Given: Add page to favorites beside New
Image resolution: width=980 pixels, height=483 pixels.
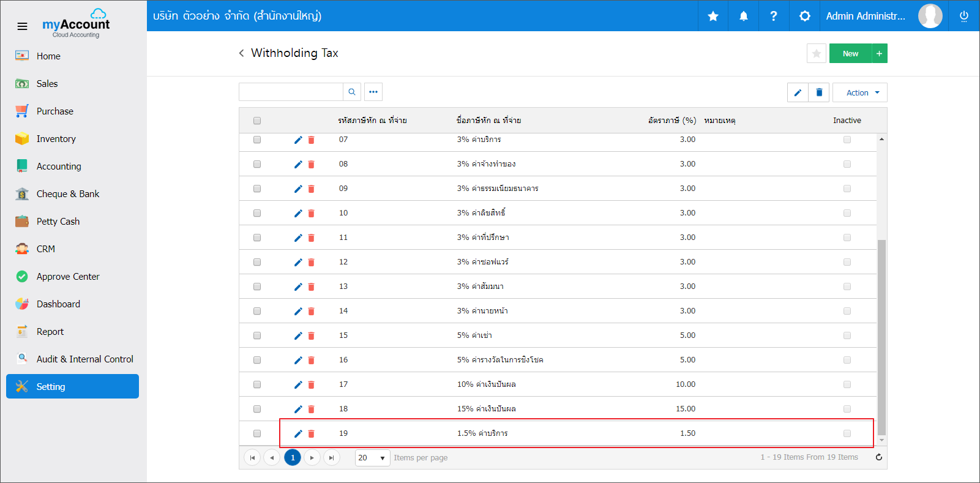Looking at the screenshot, I should point(817,53).
